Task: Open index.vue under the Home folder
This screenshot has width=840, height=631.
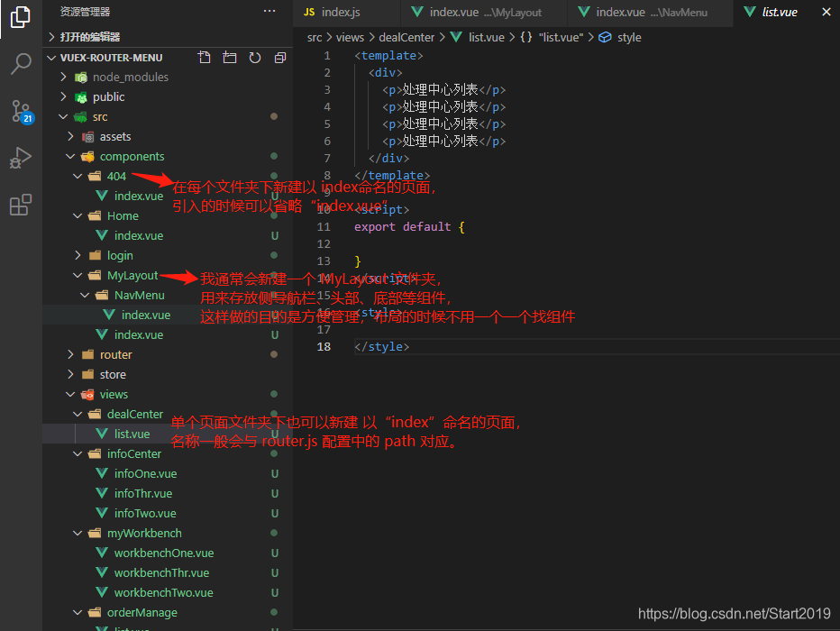Action: 168,235
